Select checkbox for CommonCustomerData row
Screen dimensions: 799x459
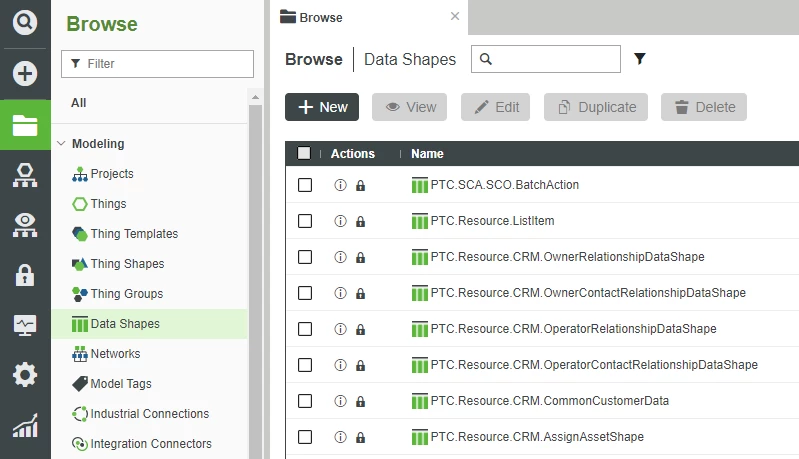coord(305,401)
